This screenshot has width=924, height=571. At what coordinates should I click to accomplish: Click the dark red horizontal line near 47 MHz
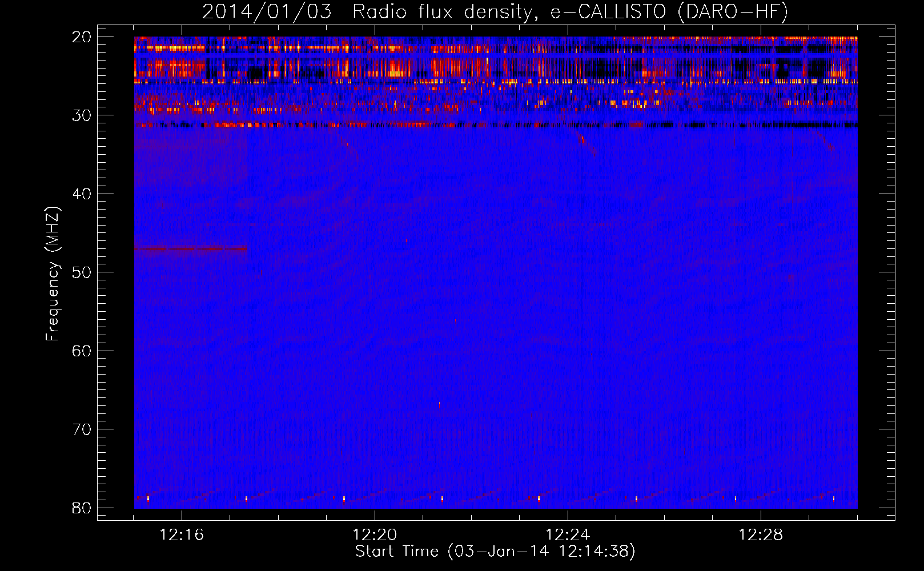pos(191,248)
